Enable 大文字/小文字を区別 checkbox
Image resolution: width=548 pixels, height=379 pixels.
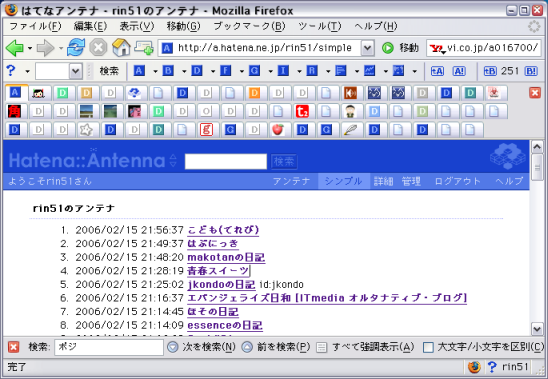[x=428, y=347]
